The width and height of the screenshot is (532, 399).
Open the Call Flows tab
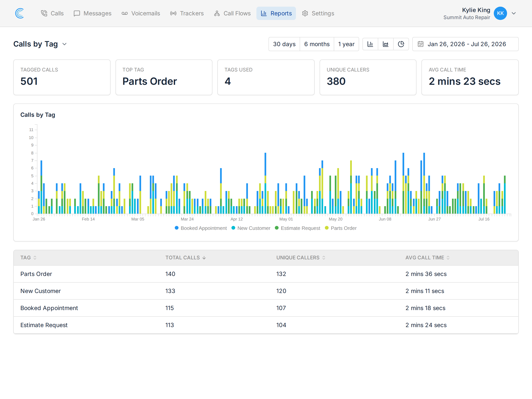232,13
